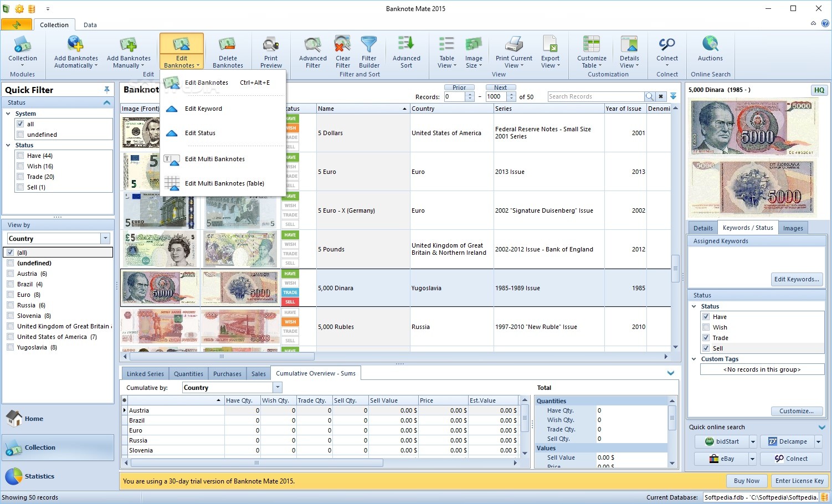This screenshot has width=832, height=504.
Task: Select Edit Multi Banknotes (Table) item
Action: pos(223,183)
